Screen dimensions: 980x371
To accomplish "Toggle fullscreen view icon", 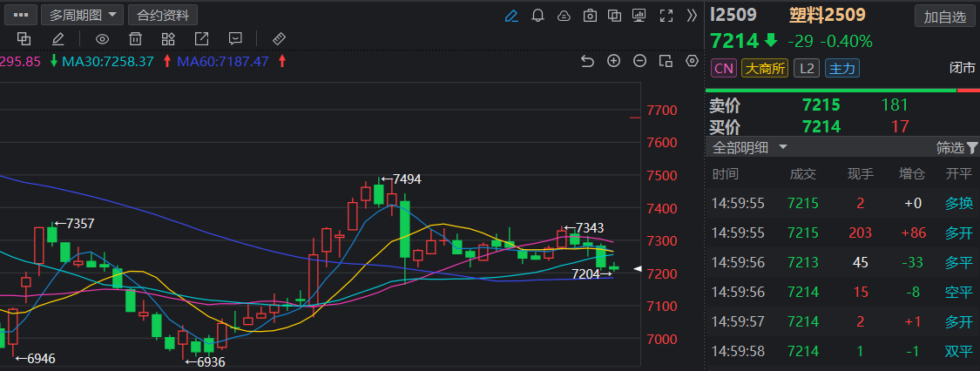I will 666,16.
